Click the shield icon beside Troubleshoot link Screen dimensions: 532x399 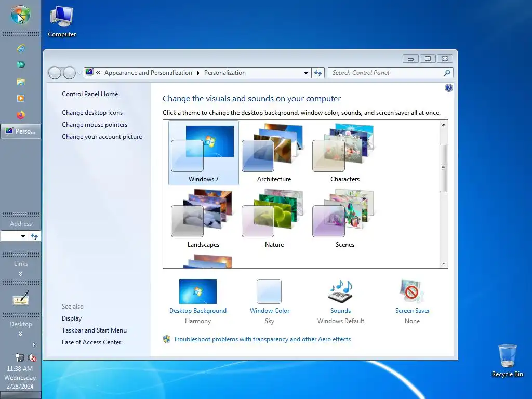167,339
